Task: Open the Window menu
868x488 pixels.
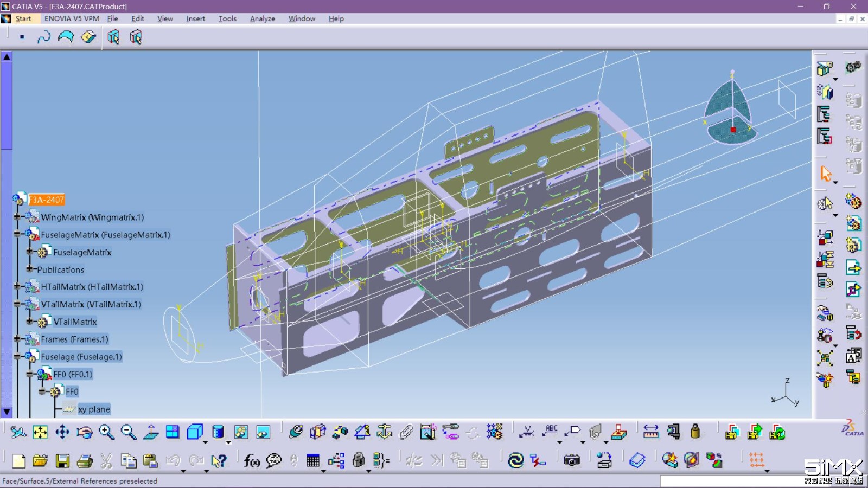Action: pos(302,18)
